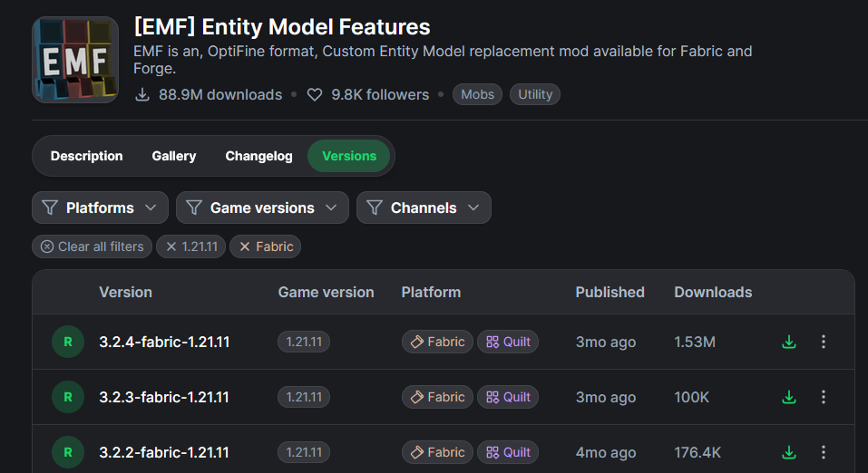Click Fabric platform tag in 3.2.3 row
Screen dimensions: 868x473
(x=437, y=397)
